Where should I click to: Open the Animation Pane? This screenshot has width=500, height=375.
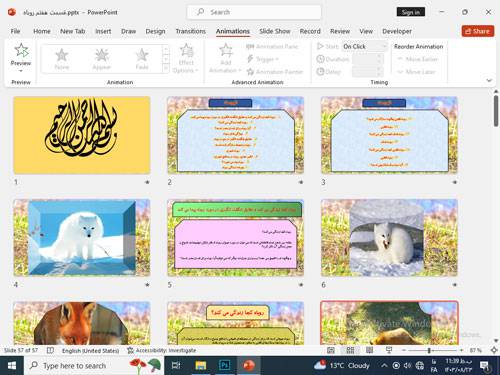pyautogui.click(x=272, y=47)
